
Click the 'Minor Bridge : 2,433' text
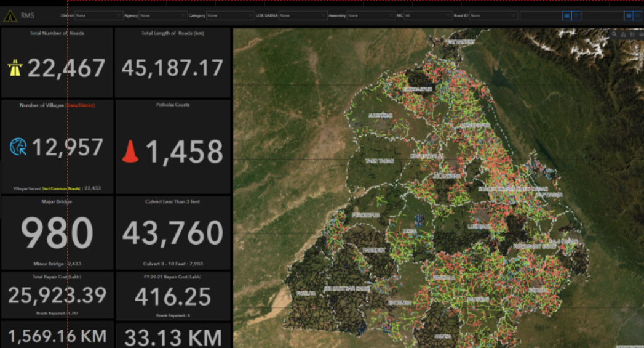pos(57,264)
